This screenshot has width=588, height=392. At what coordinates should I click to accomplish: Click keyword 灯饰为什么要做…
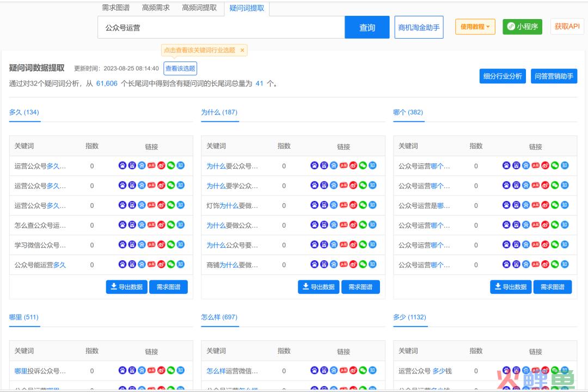click(x=232, y=206)
